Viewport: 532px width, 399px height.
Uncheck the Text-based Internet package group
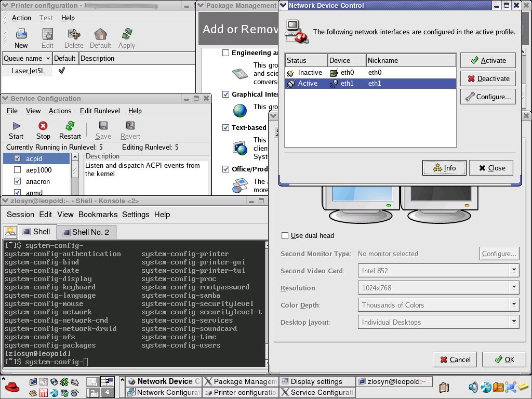[225, 128]
